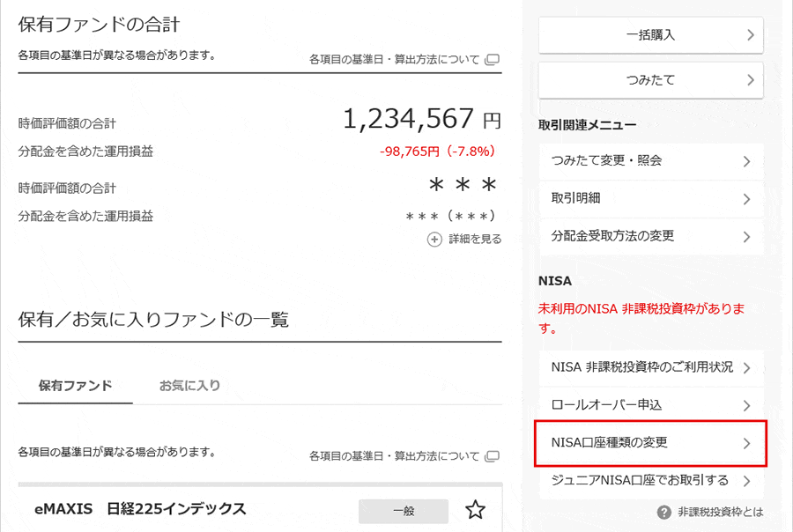Click the star favorite icon for eMAXIS fund
This screenshot has width=793, height=532.
point(475,509)
